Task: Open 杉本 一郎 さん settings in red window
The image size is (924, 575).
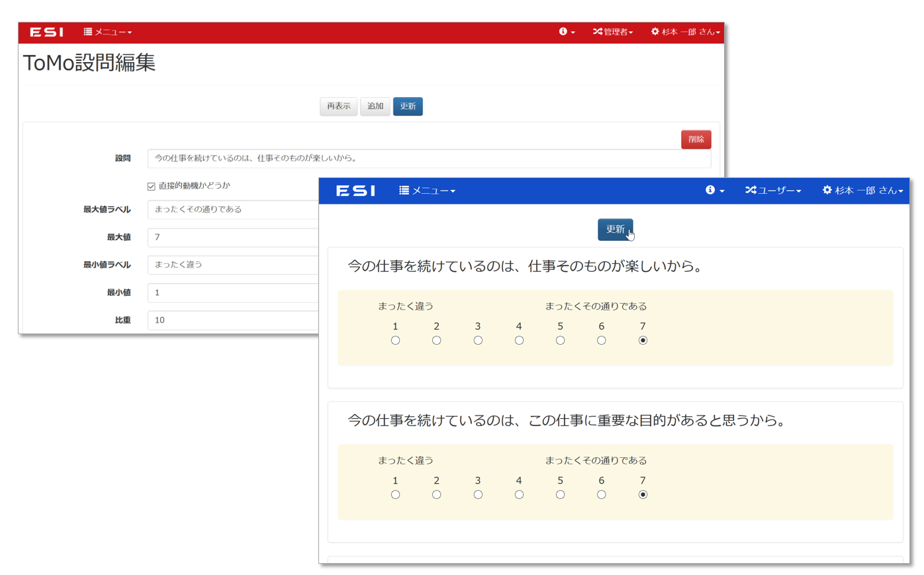Action: 685,32
